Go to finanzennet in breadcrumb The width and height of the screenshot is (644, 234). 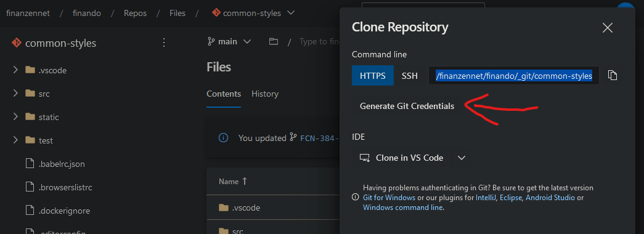click(x=28, y=13)
